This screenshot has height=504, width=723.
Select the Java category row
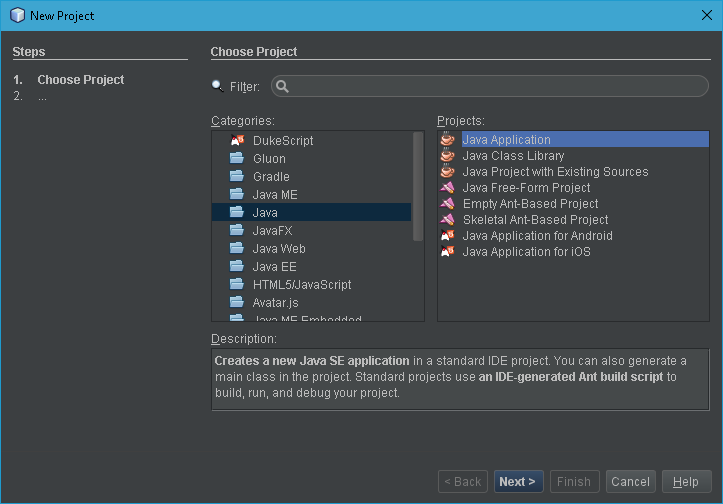311,212
